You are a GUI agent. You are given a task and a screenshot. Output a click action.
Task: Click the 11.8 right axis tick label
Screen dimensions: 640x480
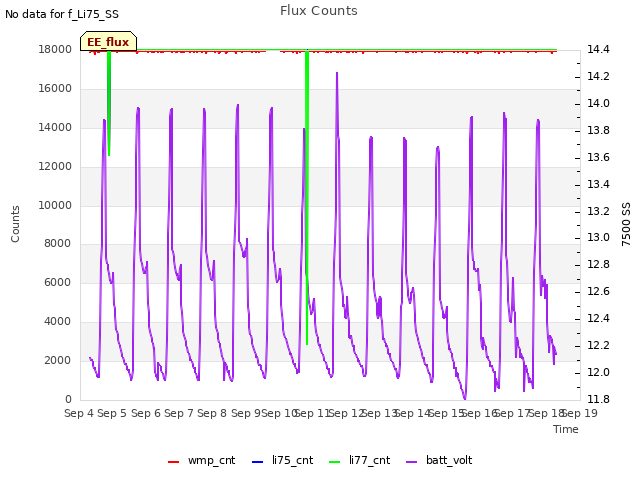(x=598, y=399)
